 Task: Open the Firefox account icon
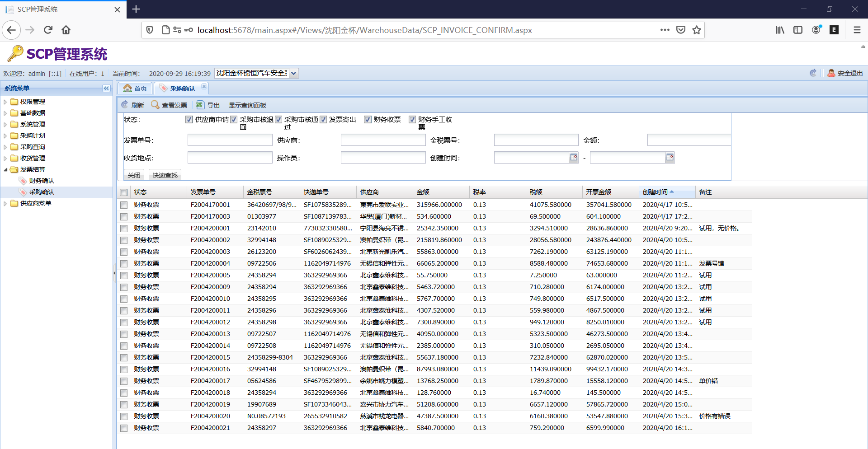click(x=816, y=30)
